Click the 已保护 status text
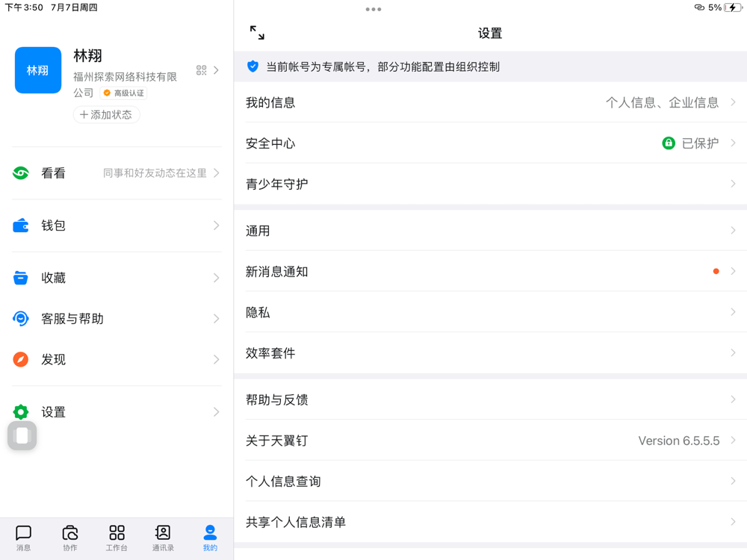This screenshot has height=560, width=747. coord(701,143)
